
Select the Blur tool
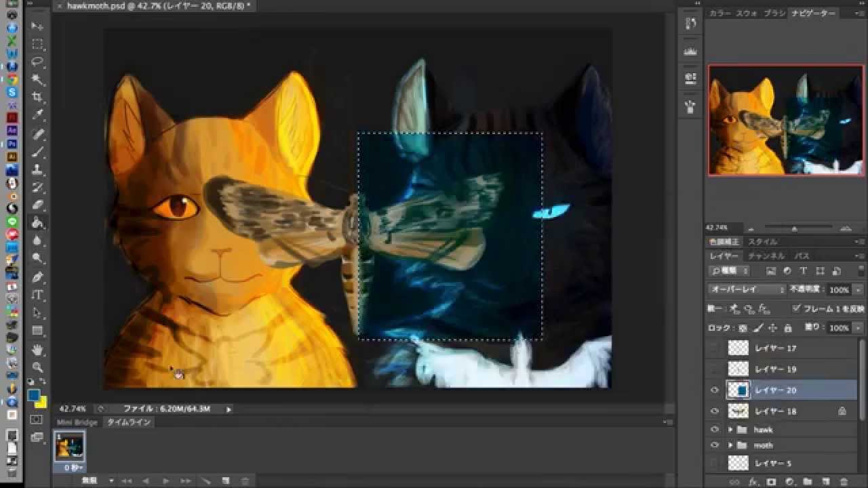(x=37, y=241)
